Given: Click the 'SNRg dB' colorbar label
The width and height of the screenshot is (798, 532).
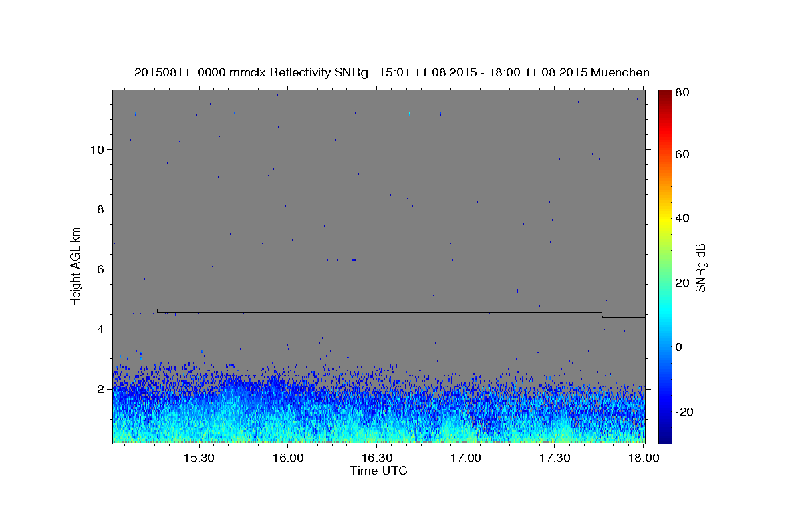Looking at the screenshot, I should click(701, 267).
